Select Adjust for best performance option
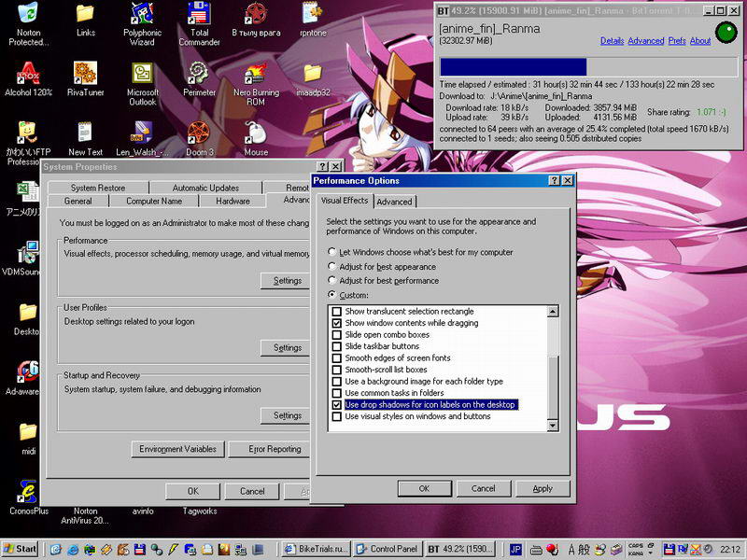 [x=332, y=281]
